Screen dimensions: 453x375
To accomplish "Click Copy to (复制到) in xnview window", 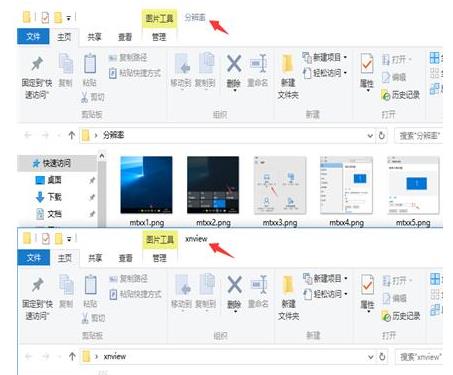I will pyautogui.click(x=206, y=292).
